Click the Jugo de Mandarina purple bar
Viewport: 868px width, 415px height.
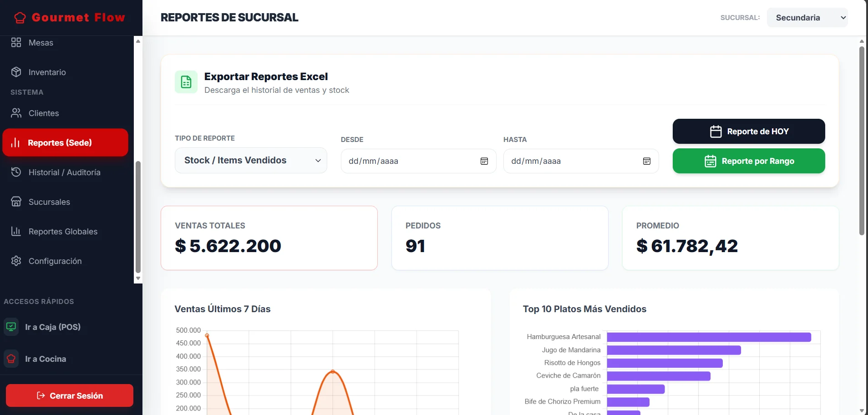[x=674, y=350]
